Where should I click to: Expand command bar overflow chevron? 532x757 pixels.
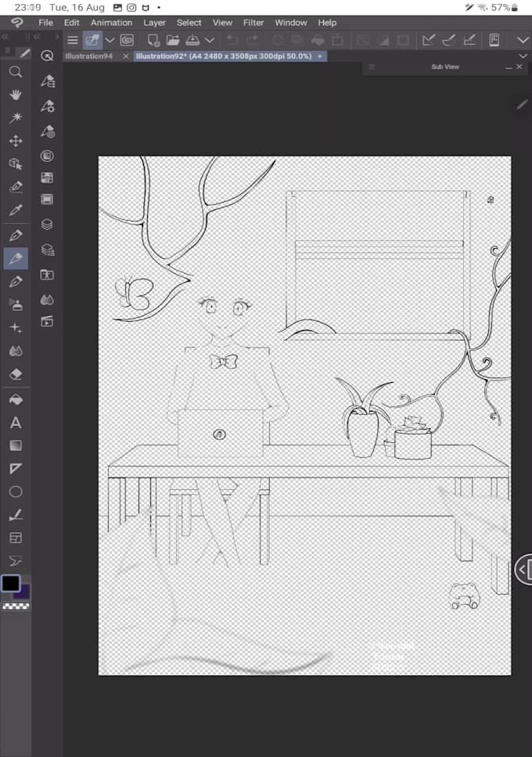[x=523, y=40]
